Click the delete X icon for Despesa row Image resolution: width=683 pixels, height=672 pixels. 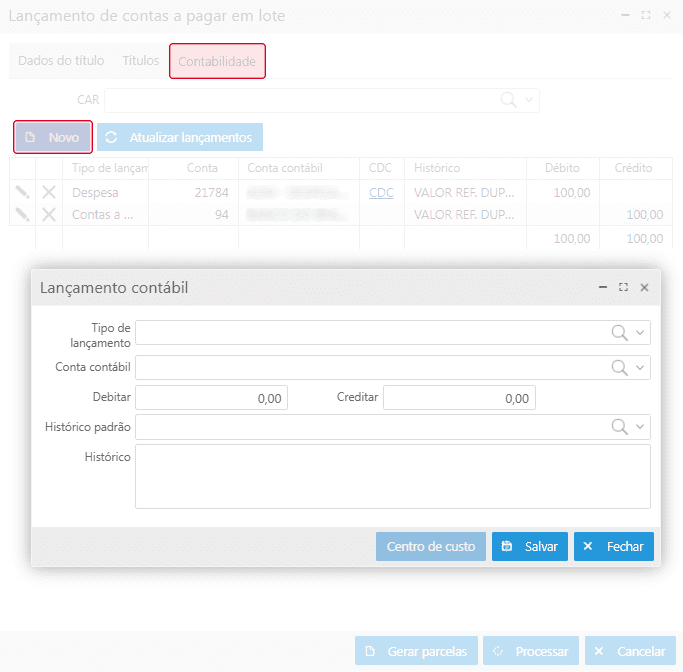[x=49, y=192]
